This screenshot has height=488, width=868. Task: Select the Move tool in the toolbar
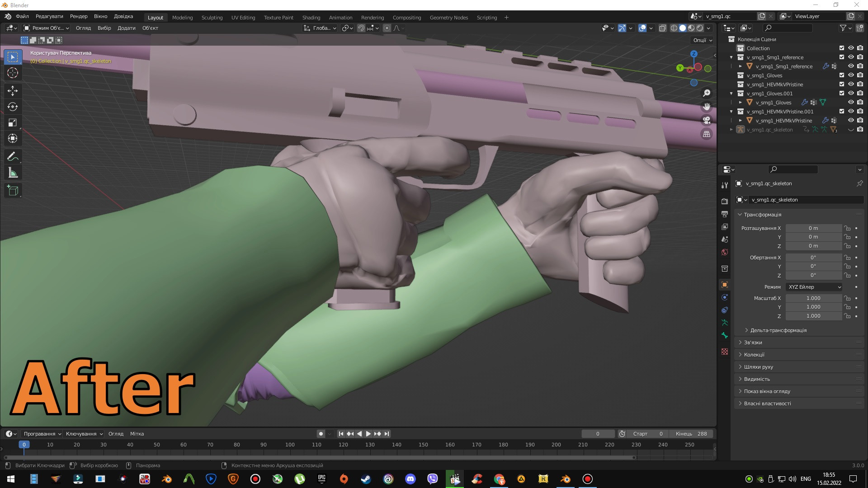pyautogui.click(x=13, y=91)
